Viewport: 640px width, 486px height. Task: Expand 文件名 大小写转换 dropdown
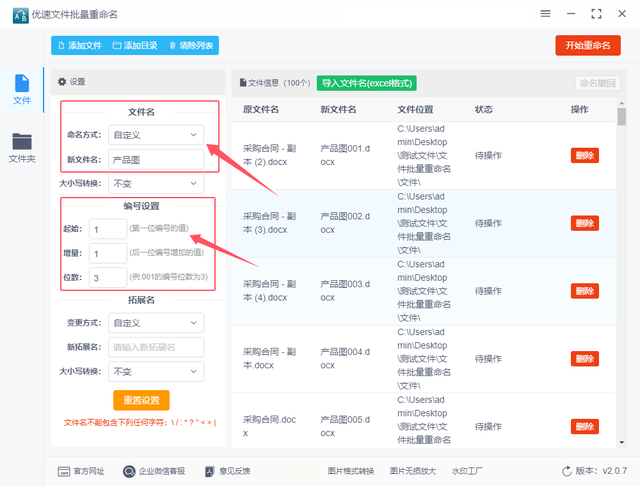[156, 184]
